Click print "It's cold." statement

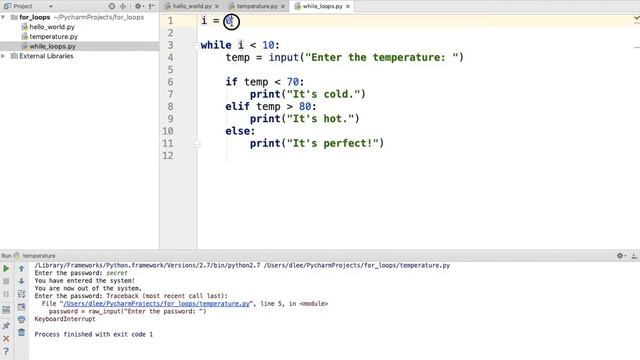click(x=308, y=94)
